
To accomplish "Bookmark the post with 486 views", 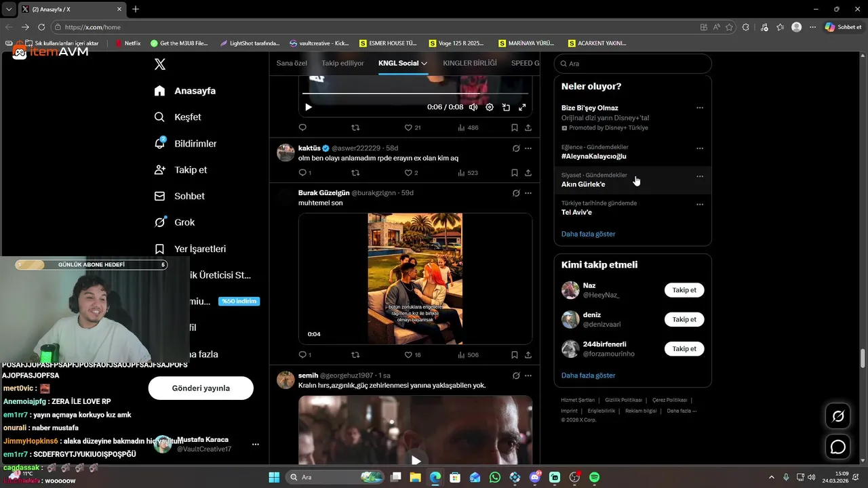I will (515, 127).
